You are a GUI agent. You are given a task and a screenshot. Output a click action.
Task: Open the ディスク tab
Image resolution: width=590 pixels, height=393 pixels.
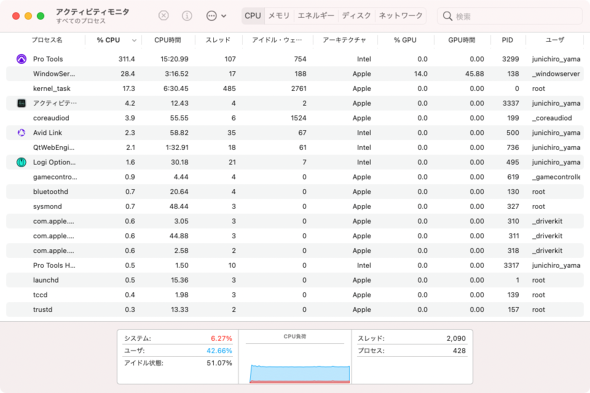click(356, 16)
